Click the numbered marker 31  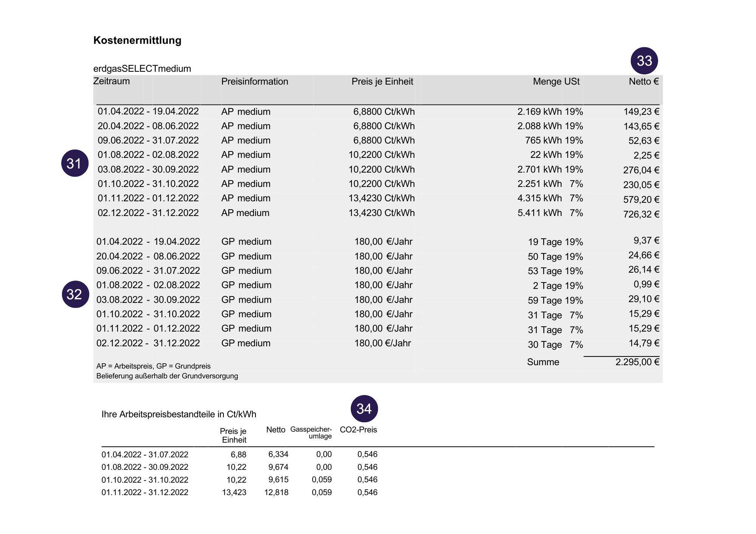[x=74, y=163]
